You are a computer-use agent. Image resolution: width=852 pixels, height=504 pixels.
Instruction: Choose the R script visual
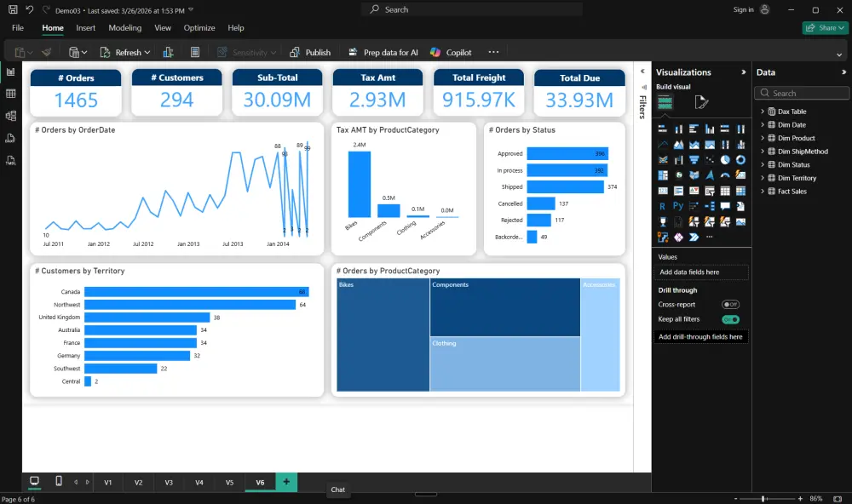pyautogui.click(x=662, y=206)
